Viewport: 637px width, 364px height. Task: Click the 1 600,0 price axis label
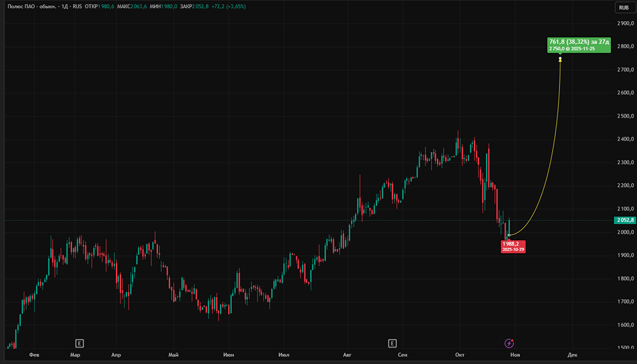(x=626, y=325)
